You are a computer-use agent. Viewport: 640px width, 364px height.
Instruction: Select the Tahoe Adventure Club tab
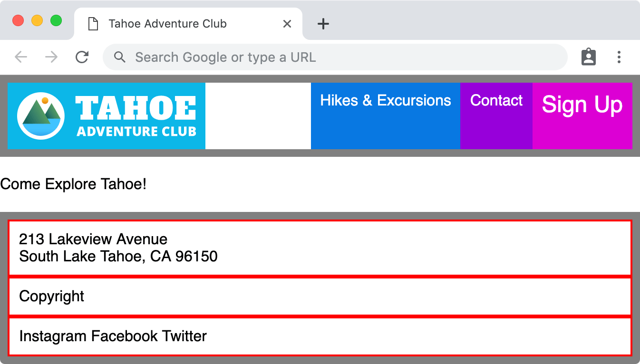pyautogui.click(x=167, y=24)
